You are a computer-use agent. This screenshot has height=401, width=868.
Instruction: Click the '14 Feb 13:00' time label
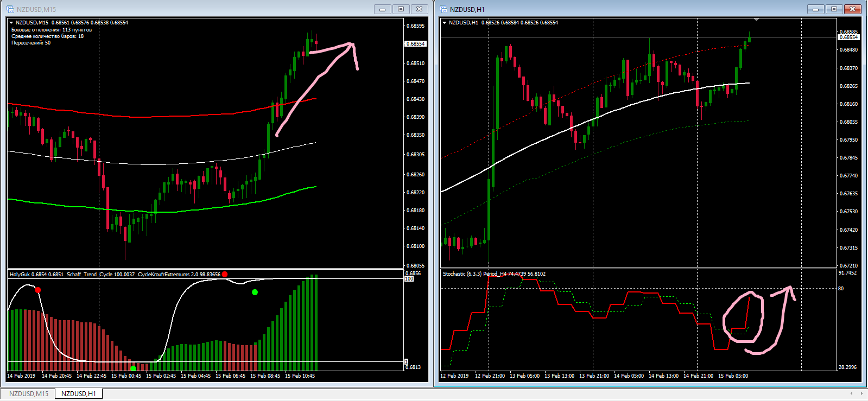pos(663,376)
